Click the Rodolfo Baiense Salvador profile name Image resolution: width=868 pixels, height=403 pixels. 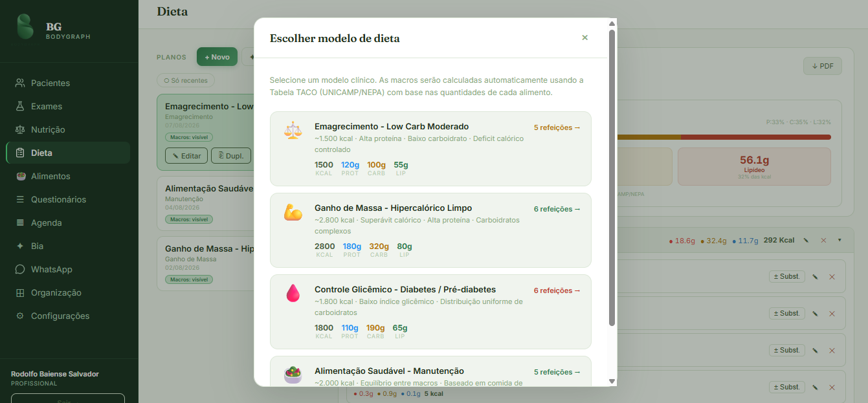(55, 374)
